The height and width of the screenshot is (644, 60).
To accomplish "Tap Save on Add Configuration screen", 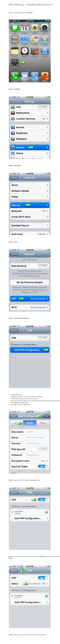I will point(47,416).
